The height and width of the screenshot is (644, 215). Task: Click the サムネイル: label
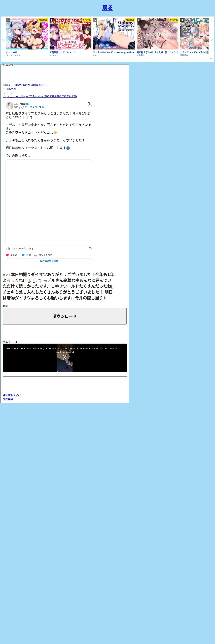pyautogui.click(x=10, y=342)
